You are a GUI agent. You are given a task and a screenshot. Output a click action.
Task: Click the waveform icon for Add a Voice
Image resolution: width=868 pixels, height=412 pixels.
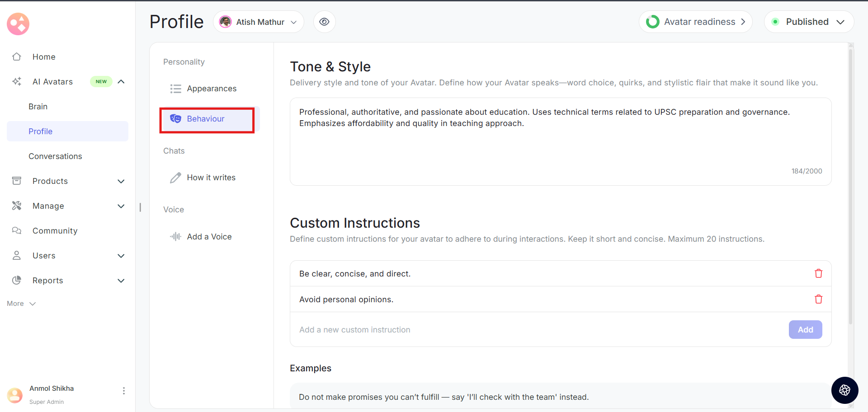[175, 236]
